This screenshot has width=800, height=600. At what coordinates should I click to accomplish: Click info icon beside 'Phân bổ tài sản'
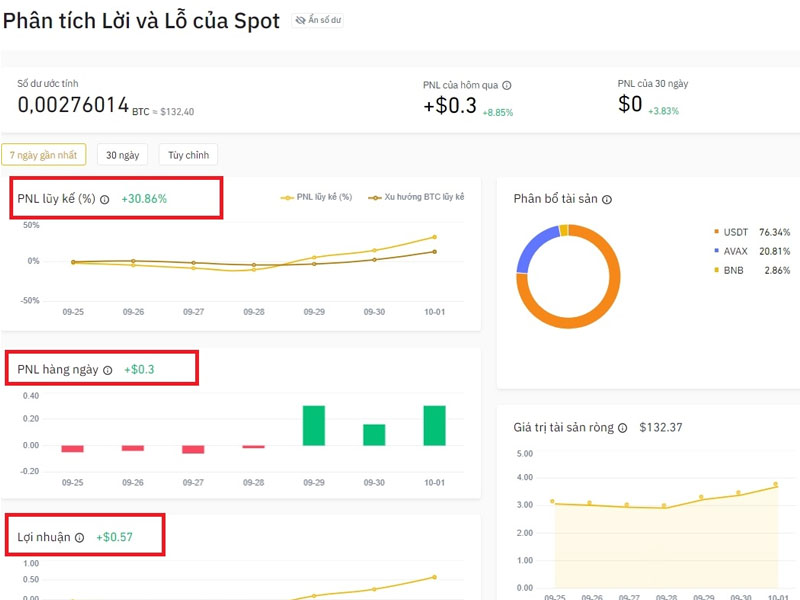pyautogui.click(x=607, y=199)
